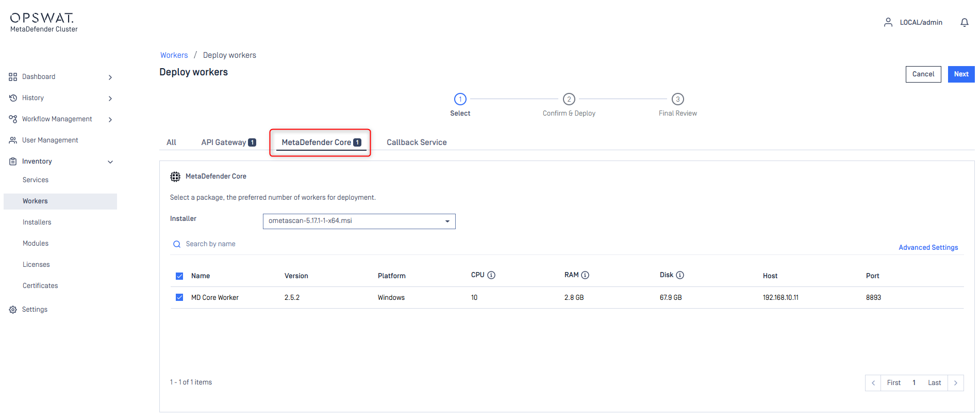This screenshot has height=416, width=980.
Task: Switch to the API Gateway tab
Action: click(x=228, y=142)
